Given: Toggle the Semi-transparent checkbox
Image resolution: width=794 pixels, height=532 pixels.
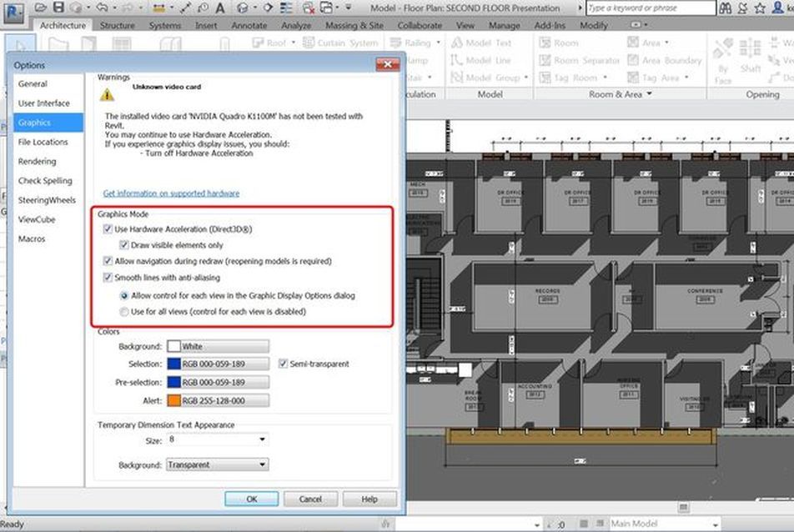Looking at the screenshot, I should (283, 364).
